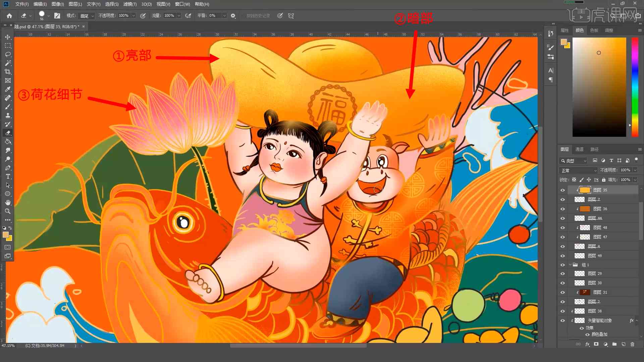Select the History Brush tool
This screenshot has width=644, height=362.
point(8,124)
